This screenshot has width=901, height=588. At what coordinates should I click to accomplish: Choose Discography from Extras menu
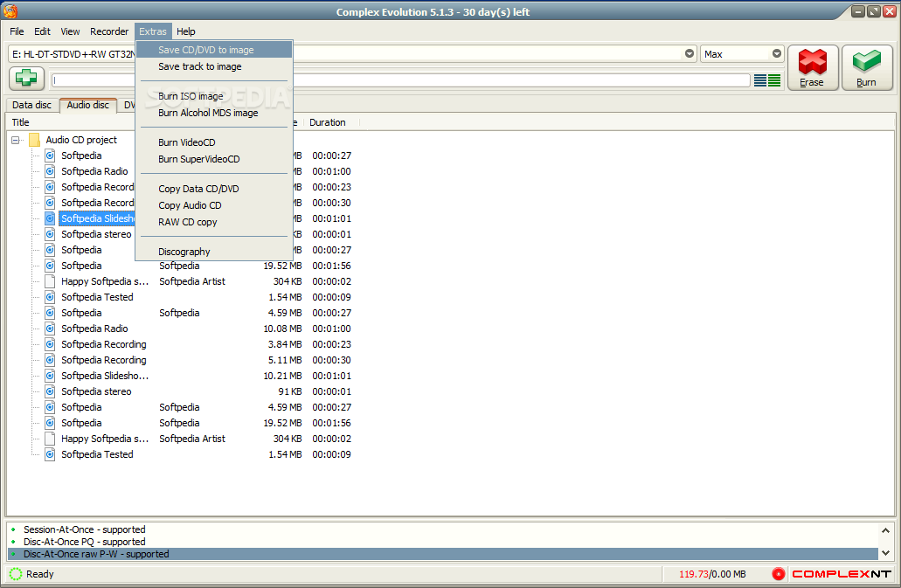[x=214, y=252]
